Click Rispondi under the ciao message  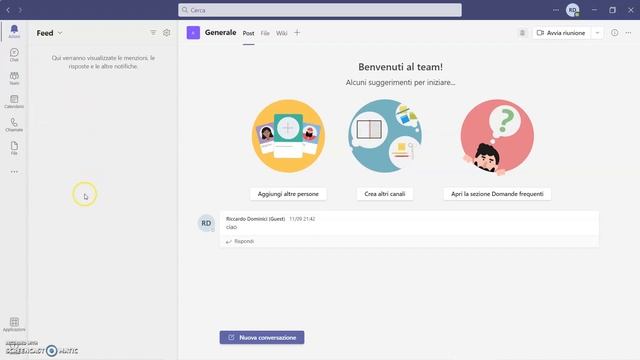pyautogui.click(x=240, y=242)
